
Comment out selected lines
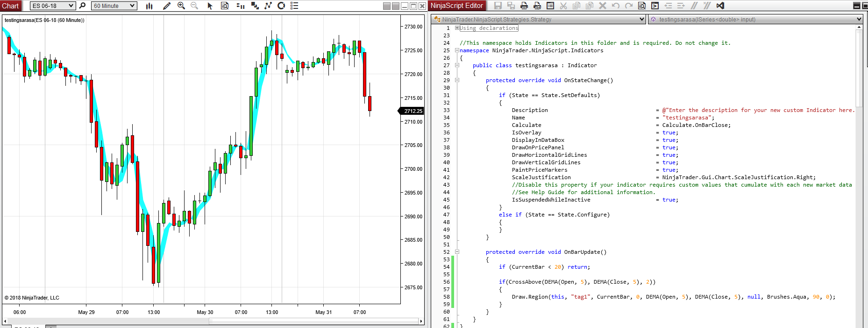(x=694, y=6)
